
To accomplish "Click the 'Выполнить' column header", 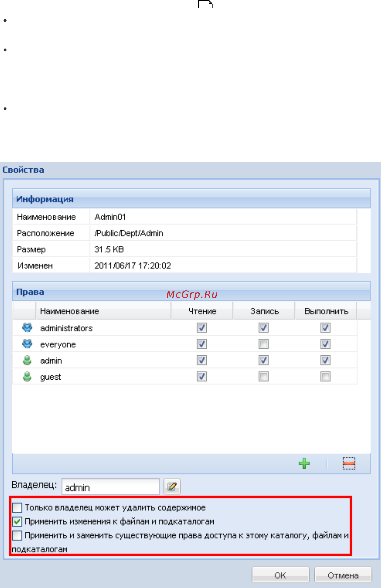I will (326, 311).
